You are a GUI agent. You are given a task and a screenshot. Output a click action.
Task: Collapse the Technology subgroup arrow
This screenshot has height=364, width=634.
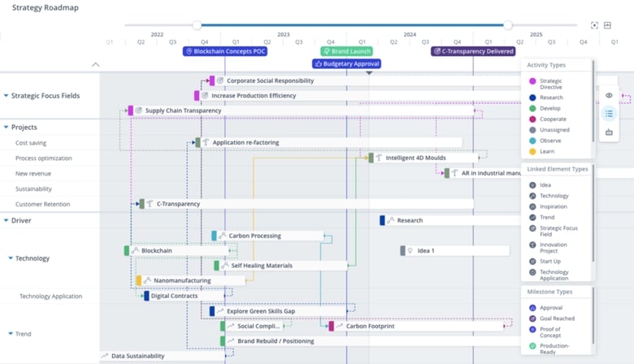11,258
